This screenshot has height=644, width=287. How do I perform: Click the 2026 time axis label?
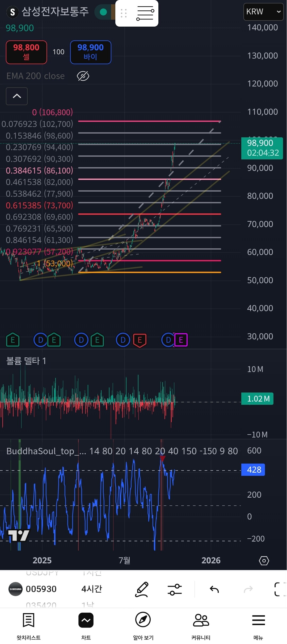[211, 560]
